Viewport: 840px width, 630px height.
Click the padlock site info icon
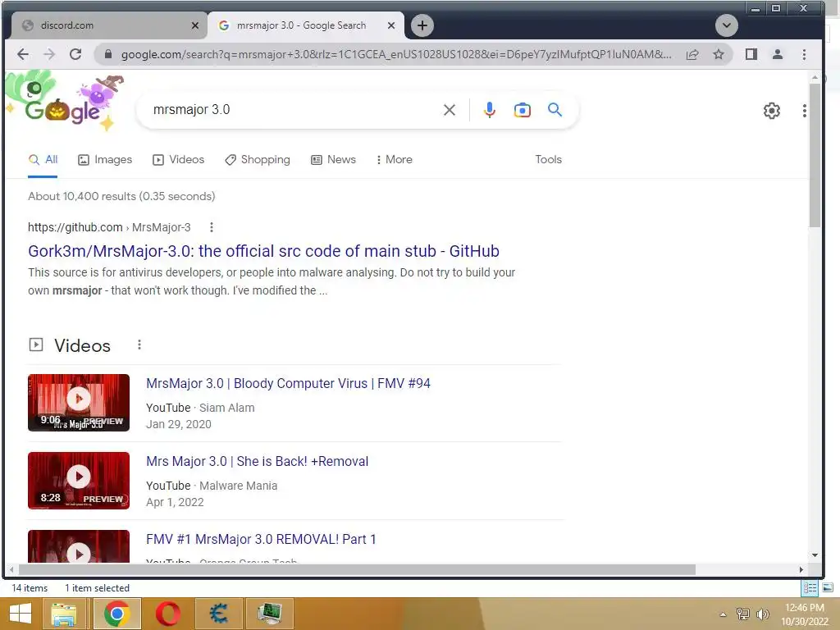[108, 54]
